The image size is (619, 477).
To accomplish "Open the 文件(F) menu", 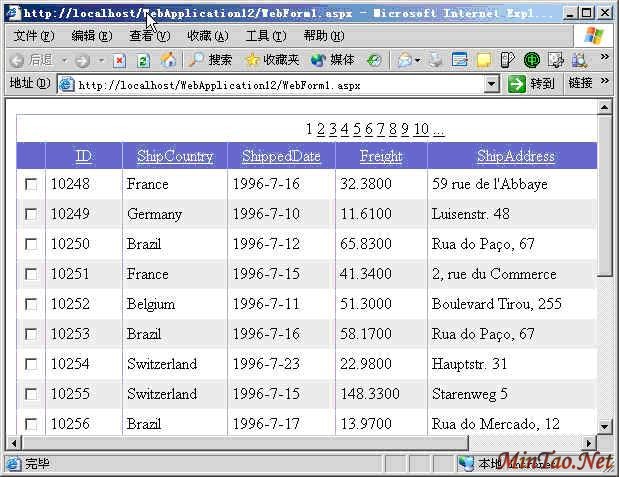I will point(34,35).
